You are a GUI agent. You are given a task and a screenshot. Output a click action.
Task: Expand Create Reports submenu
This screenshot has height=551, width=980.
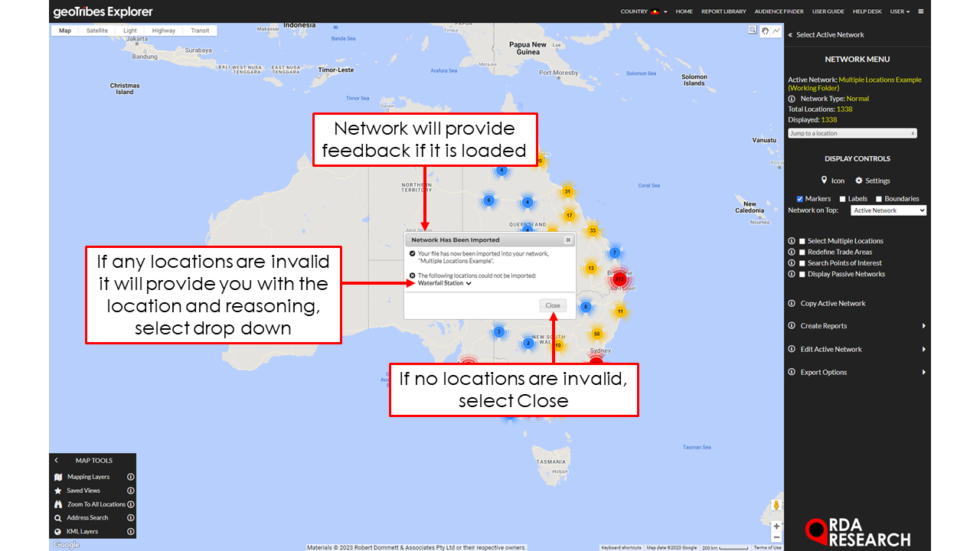click(x=924, y=326)
